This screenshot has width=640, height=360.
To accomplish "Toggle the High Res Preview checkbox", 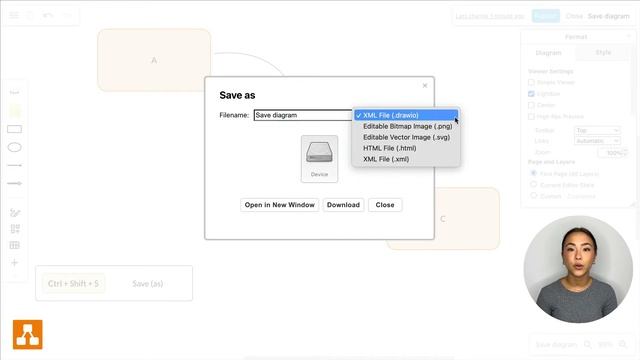I will coord(531,117).
